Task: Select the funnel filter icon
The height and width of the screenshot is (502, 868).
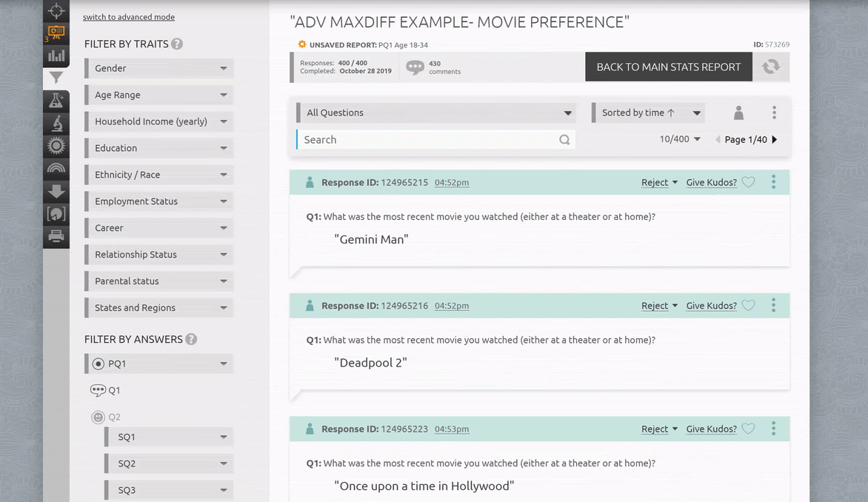Action: (56, 78)
